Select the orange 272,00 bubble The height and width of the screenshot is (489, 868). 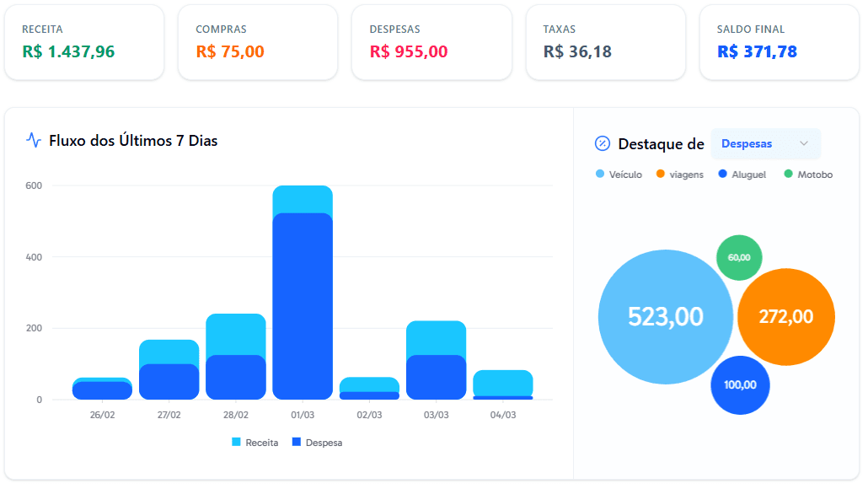click(785, 317)
